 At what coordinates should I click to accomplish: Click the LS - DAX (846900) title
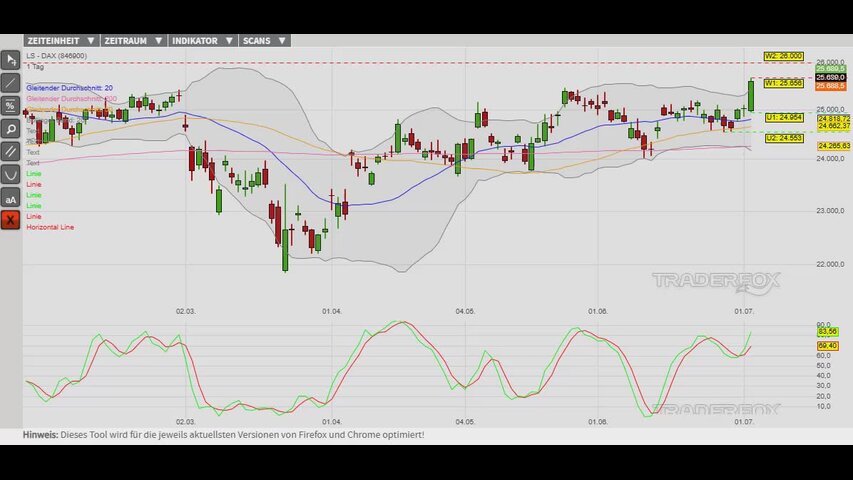[57, 56]
